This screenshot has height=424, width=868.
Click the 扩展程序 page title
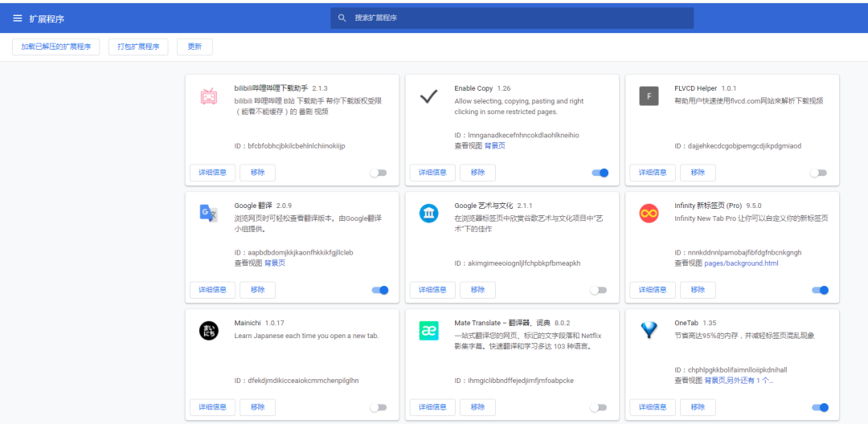coord(47,18)
